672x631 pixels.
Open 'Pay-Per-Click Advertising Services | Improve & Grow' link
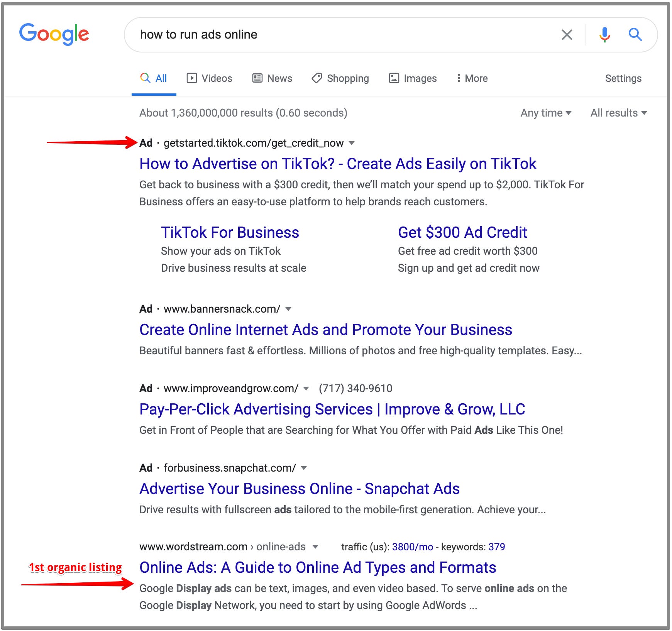tap(332, 409)
